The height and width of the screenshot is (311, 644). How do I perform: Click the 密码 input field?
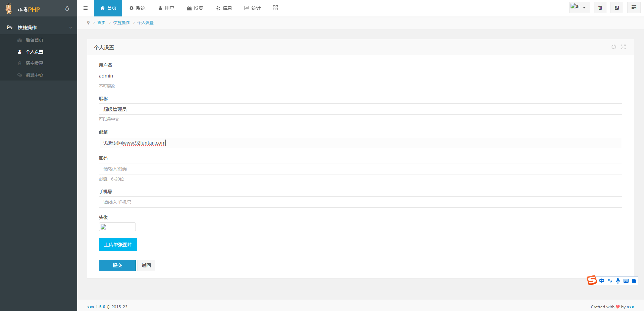point(360,169)
